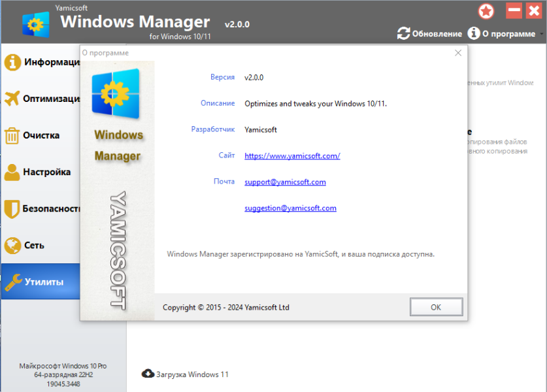This screenshot has width=547, height=392.
Task: Click the Optimizes and tweaks description text
Action: (316, 104)
